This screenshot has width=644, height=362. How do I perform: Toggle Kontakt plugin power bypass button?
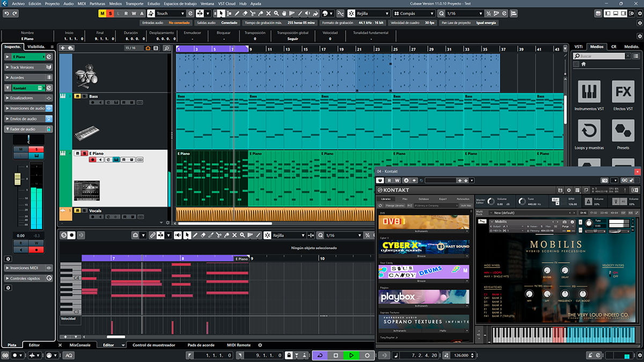pyautogui.click(x=381, y=180)
